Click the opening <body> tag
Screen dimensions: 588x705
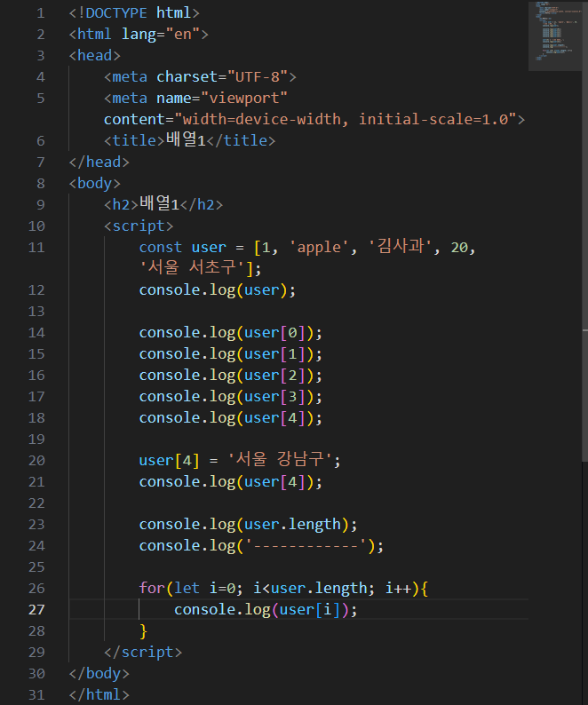point(94,184)
